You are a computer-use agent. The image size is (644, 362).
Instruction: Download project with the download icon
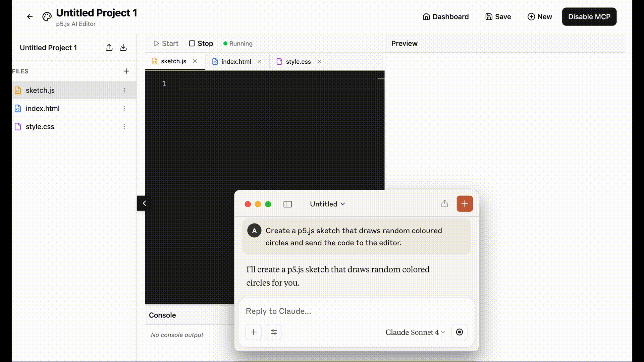coord(123,48)
